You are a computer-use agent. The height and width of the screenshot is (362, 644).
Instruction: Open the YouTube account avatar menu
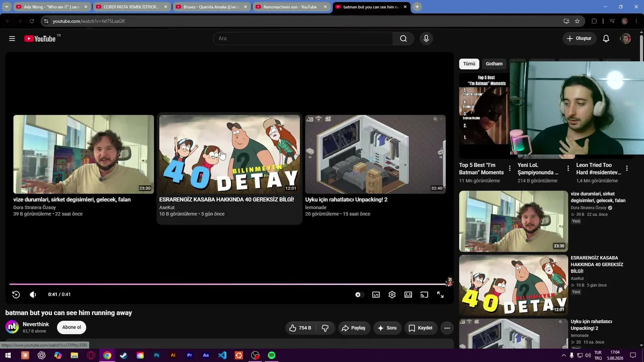(625, 39)
